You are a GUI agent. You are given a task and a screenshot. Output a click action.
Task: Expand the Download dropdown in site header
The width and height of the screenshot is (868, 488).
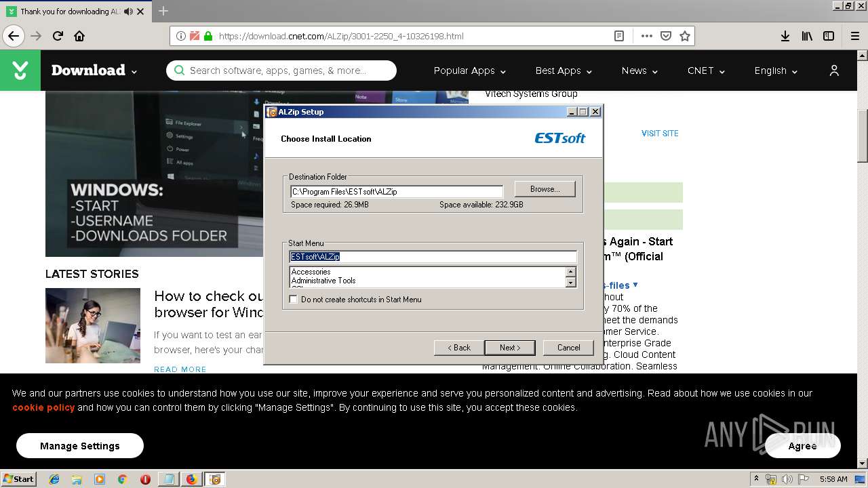[94, 70]
